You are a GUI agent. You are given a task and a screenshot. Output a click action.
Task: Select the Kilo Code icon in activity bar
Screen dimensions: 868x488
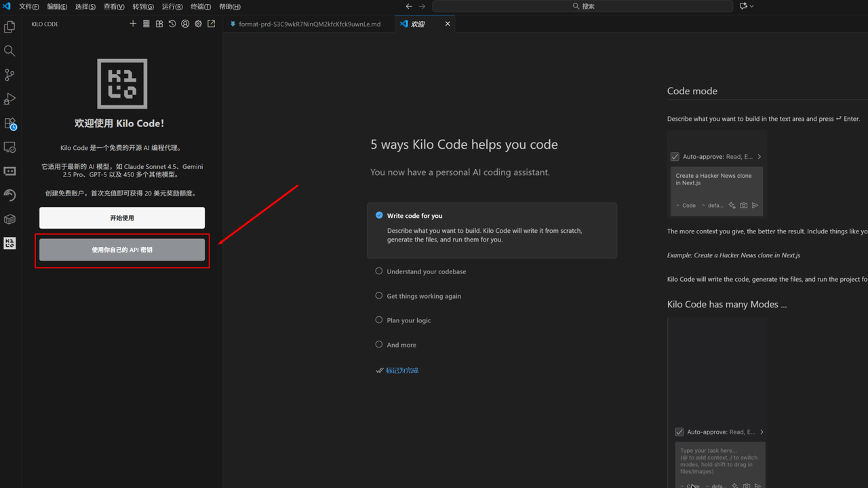9,243
